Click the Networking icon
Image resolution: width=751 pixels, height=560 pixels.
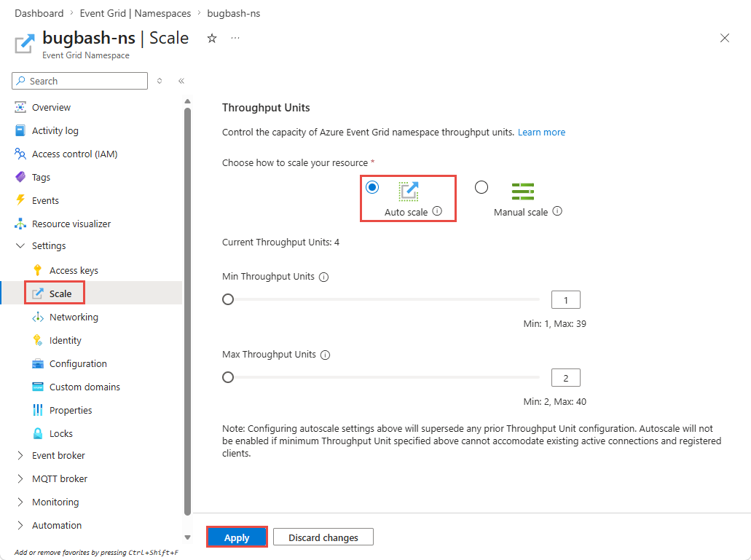coord(38,317)
